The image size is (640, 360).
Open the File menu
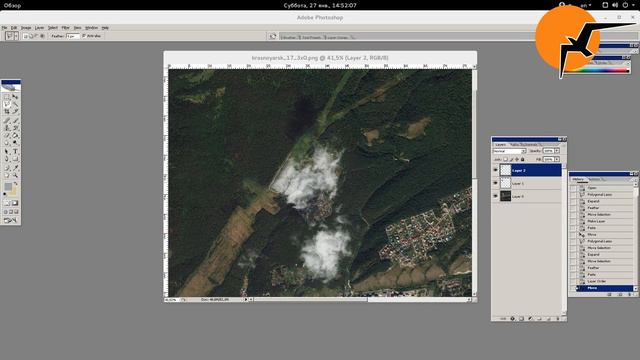4,28
